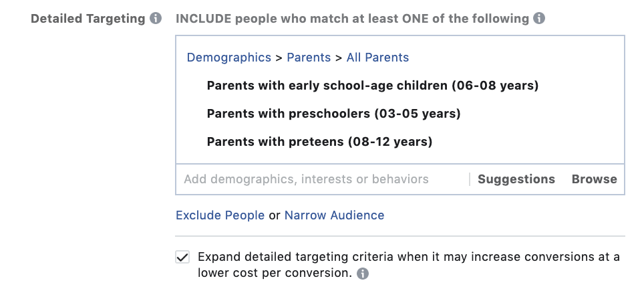Click arrow between Parents and All Parents
Screen dimensions: 644x305
coord(339,58)
